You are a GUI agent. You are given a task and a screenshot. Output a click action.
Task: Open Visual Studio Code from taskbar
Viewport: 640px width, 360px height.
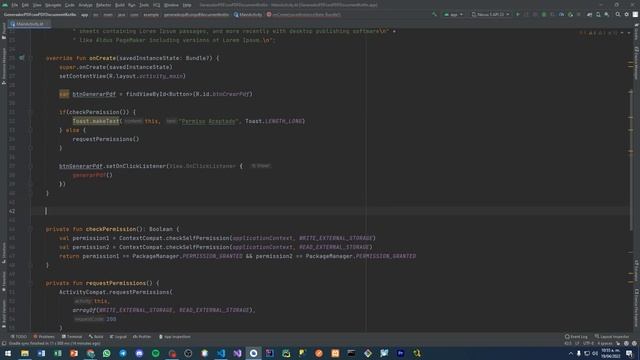221,353
